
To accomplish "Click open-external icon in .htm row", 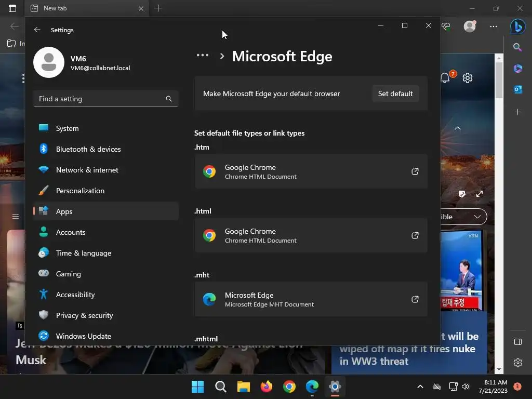I will [x=415, y=171].
